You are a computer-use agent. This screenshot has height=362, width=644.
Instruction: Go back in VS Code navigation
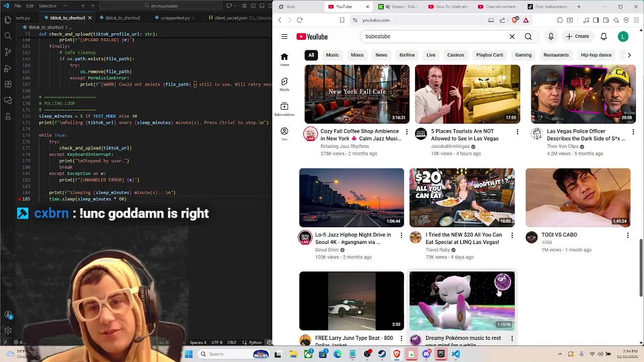83,6
